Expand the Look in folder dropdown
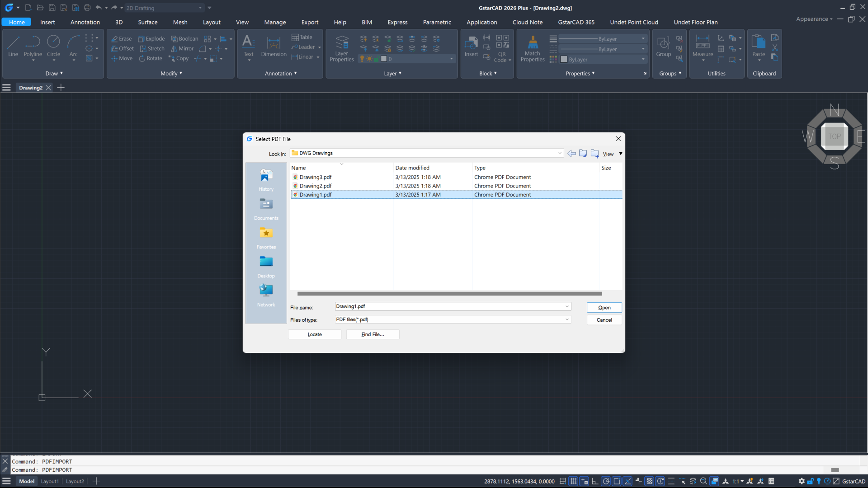868x488 pixels. [560, 153]
